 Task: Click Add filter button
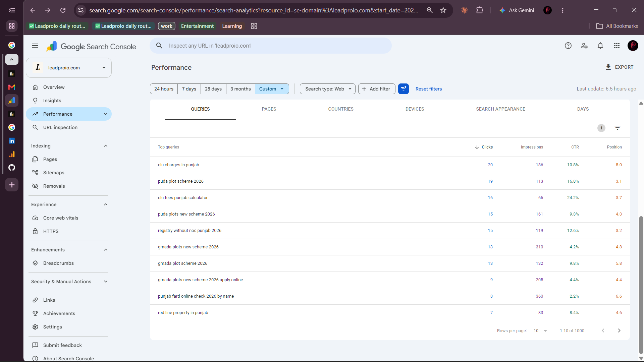click(x=377, y=89)
